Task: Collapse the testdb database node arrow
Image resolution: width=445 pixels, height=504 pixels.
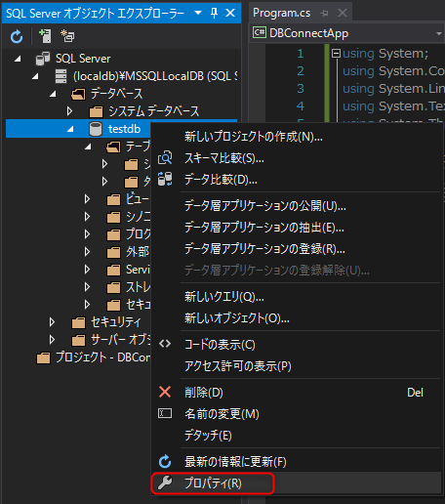Action: 70,129
